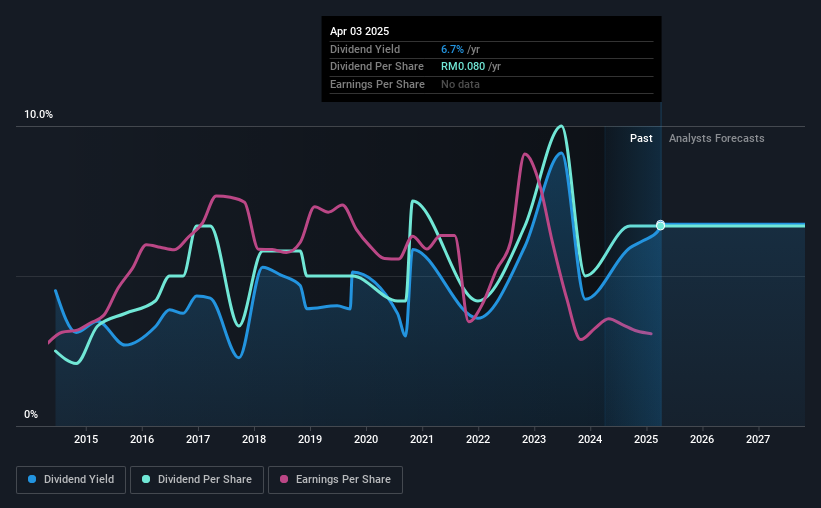
Task: Click the Dividend Per Share row label in tooltip
Action: (376, 67)
